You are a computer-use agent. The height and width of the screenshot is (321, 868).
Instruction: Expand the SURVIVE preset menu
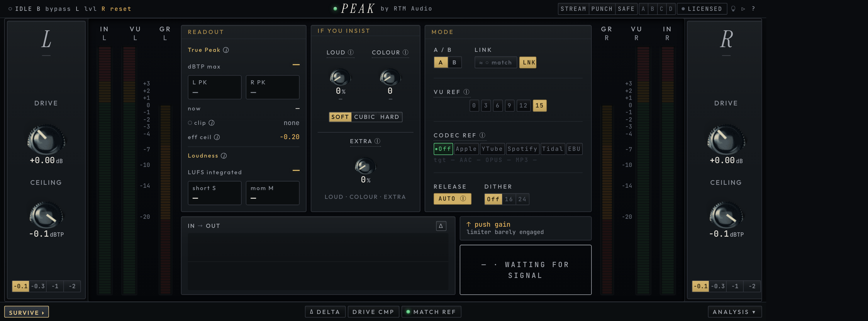27,312
